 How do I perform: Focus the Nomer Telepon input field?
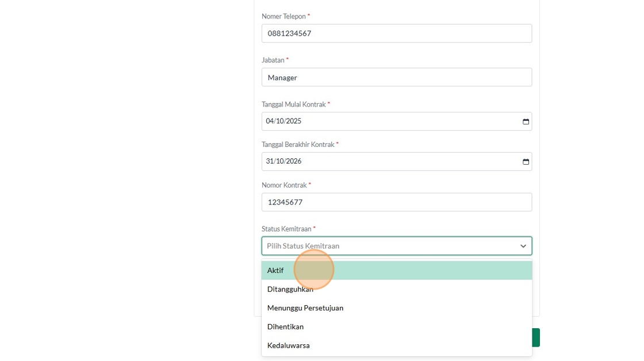(397, 33)
